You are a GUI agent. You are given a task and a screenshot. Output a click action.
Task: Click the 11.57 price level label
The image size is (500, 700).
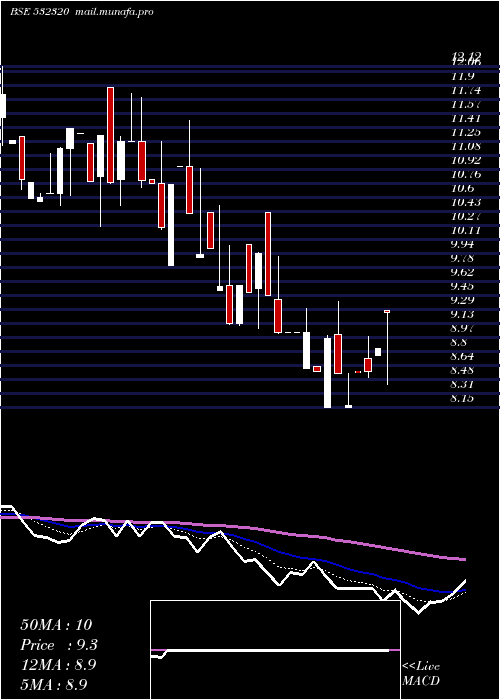coord(466,104)
